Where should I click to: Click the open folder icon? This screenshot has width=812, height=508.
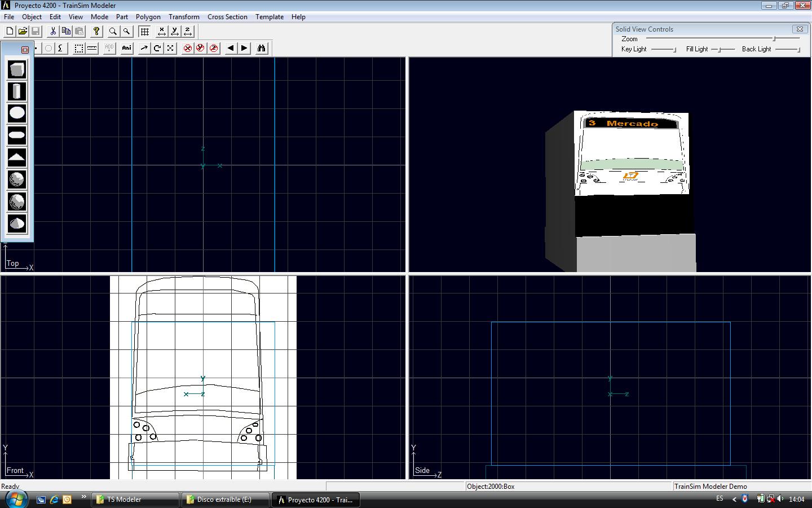(x=23, y=32)
